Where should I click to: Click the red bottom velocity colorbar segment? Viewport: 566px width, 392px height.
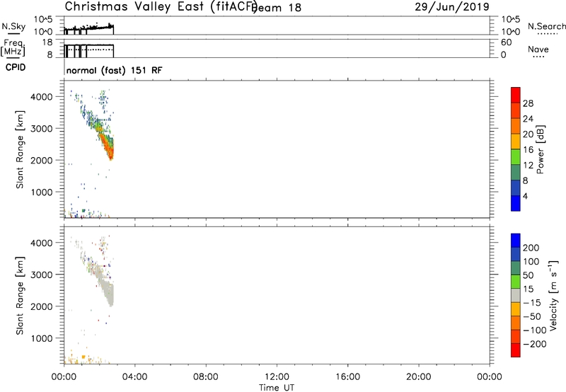516,350
